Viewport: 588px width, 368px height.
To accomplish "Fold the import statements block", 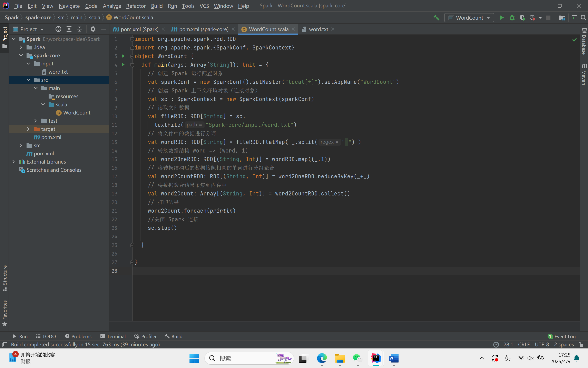I will point(133,39).
